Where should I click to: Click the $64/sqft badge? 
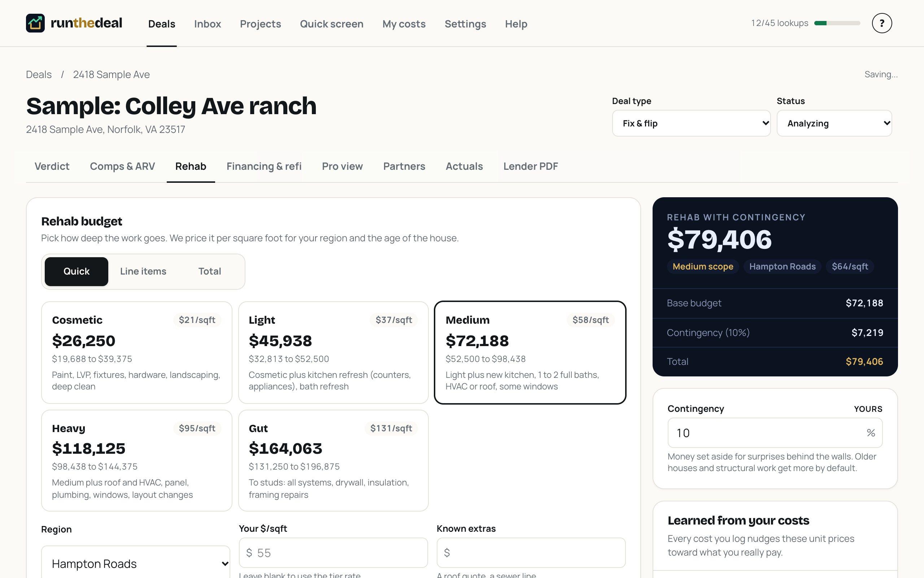point(850,267)
